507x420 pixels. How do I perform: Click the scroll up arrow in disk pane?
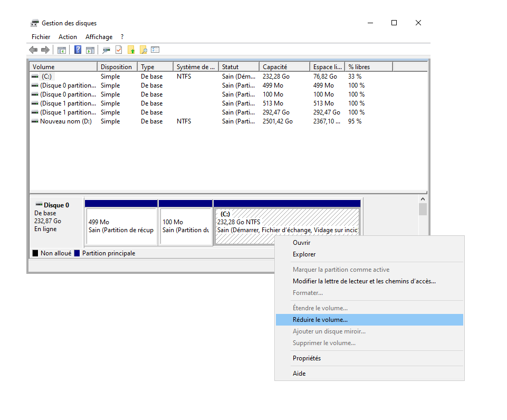click(x=422, y=199)
